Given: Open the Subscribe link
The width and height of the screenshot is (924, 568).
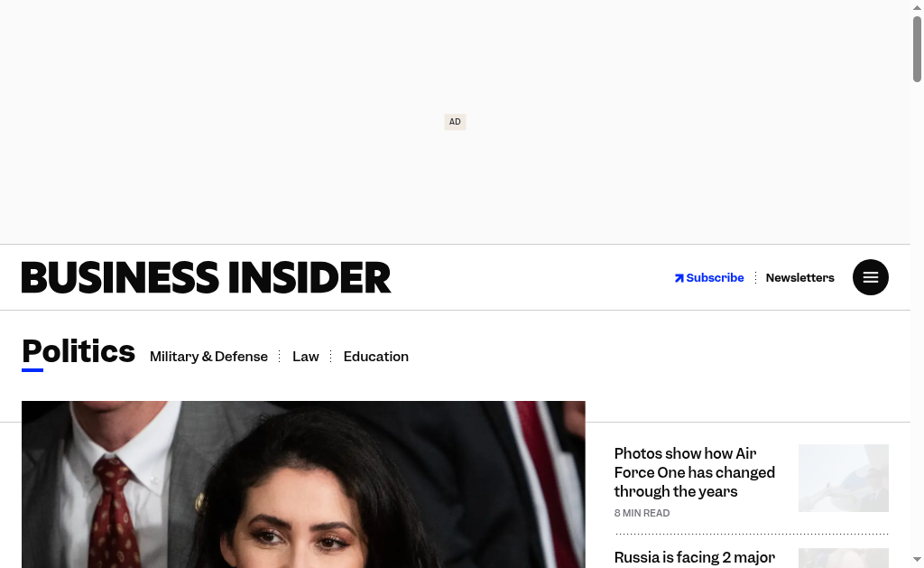Looking at the screenshot, I should tap(709, 278).
